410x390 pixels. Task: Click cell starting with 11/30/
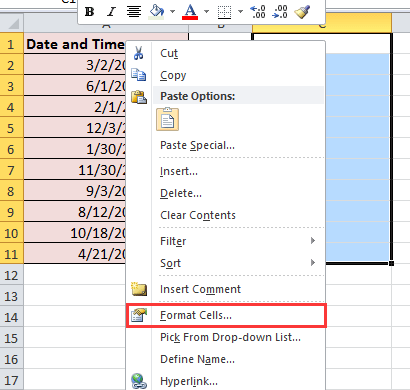(x=75, y=170)
